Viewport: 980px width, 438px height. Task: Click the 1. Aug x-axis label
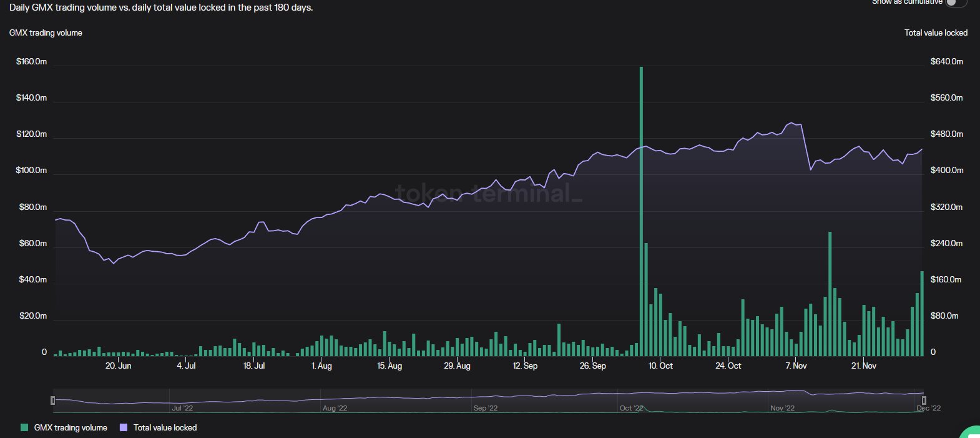(321, 366)
